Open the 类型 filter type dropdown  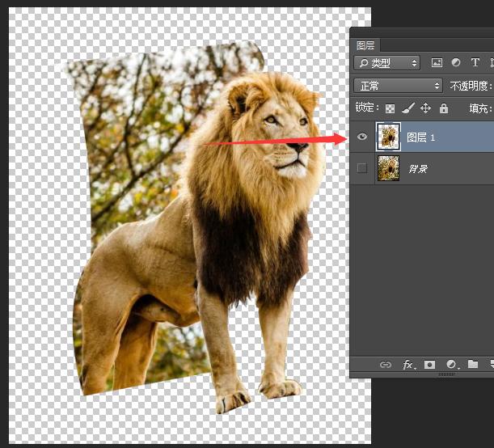click(388, 63)
